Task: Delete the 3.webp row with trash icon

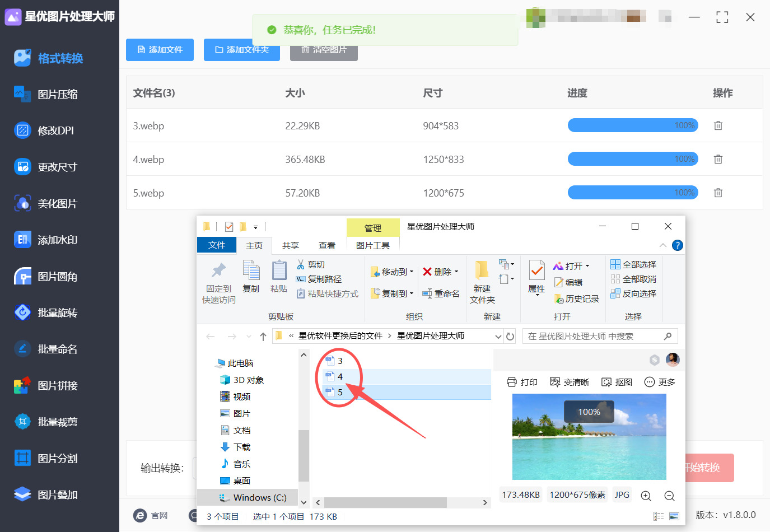Action: click(718, 125)
